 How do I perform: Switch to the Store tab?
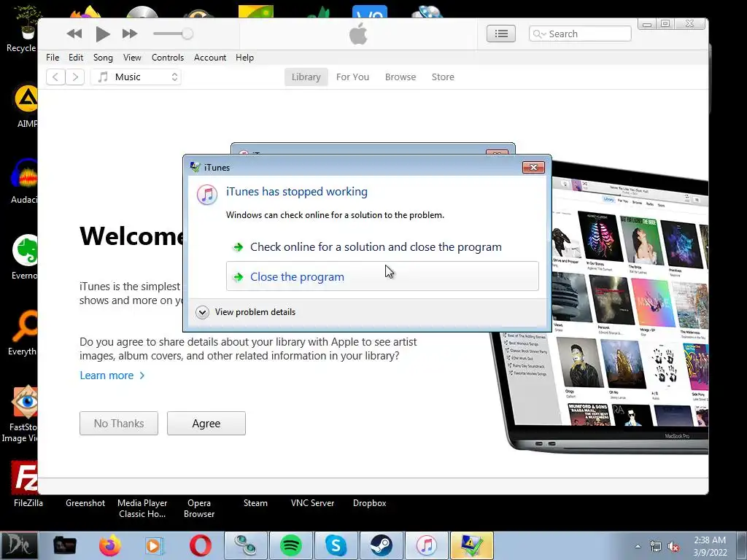tap(443, 77)
